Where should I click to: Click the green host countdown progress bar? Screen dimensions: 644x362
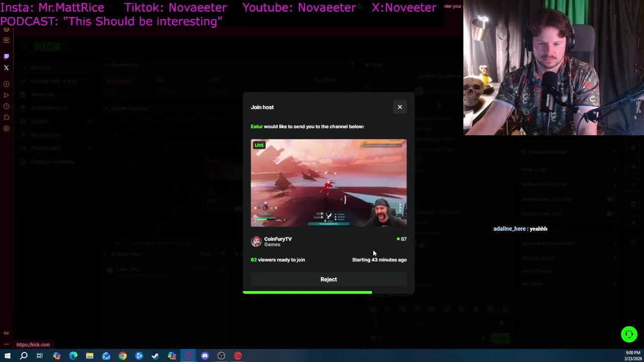[x=307, y=292]
